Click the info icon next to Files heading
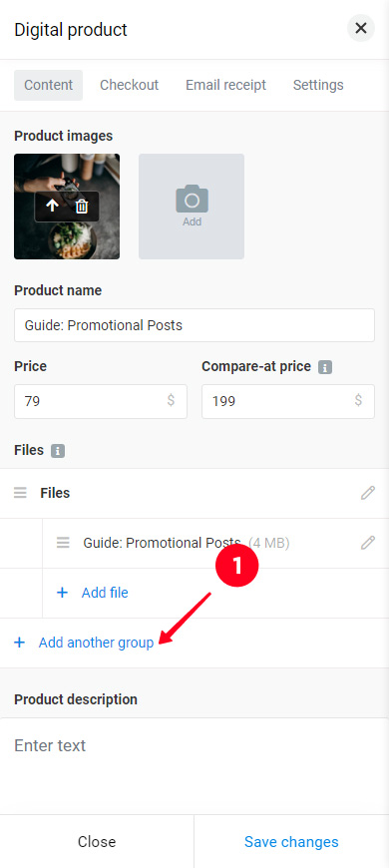 click(58, 451)
